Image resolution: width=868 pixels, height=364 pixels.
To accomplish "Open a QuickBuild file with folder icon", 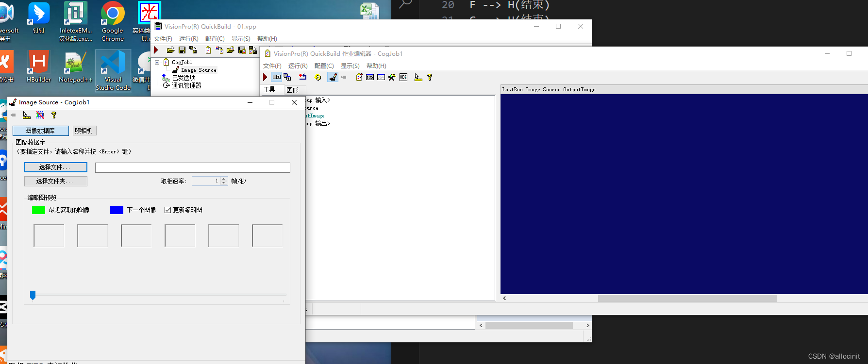I will pos(170,50).
